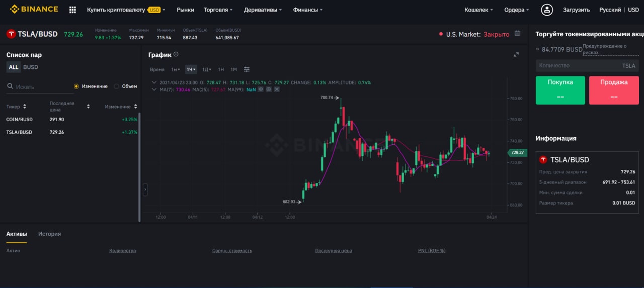This screenshot has height=288, width=644.
Task: Open the MA indicator settings icon
Action: point(269,89)
